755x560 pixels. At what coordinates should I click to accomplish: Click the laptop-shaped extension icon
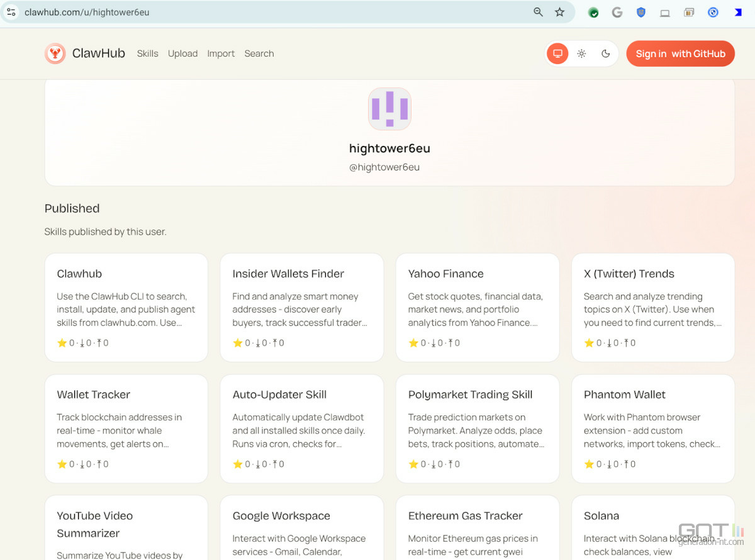point(665,13)
